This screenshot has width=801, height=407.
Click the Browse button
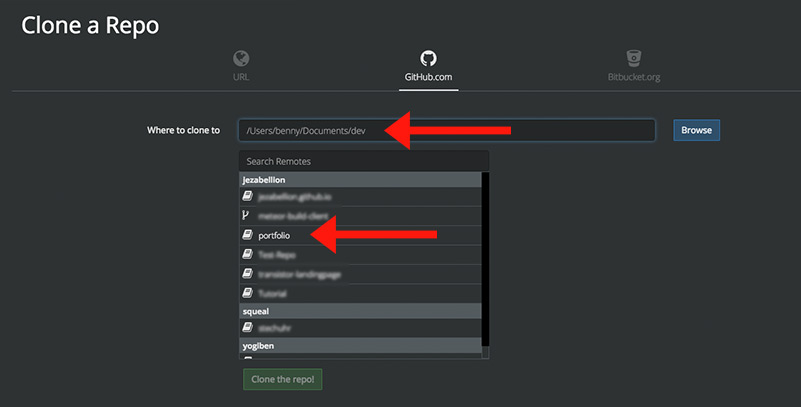[696, 130]
